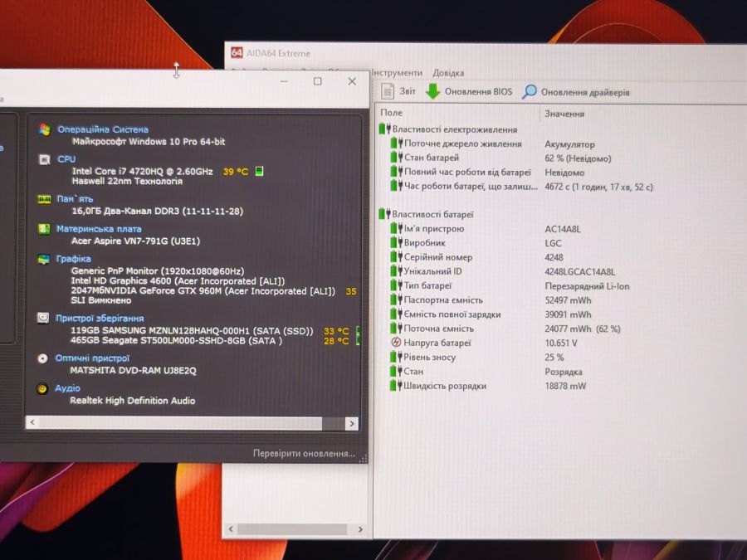
Task: Click the optical disc drive icon
Action: [x=42, y=358]
